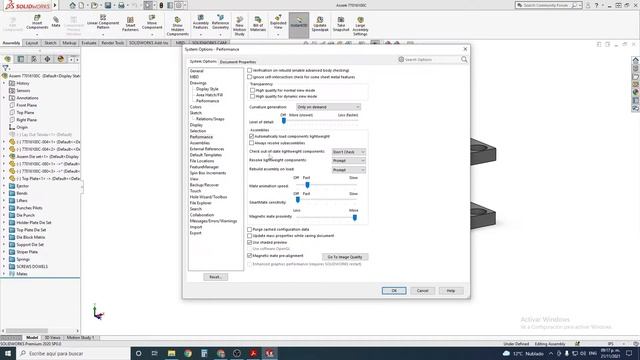Enable Purge cached configuration data
This screenshot has width=640, height=360.
click(x=249, y=229)
